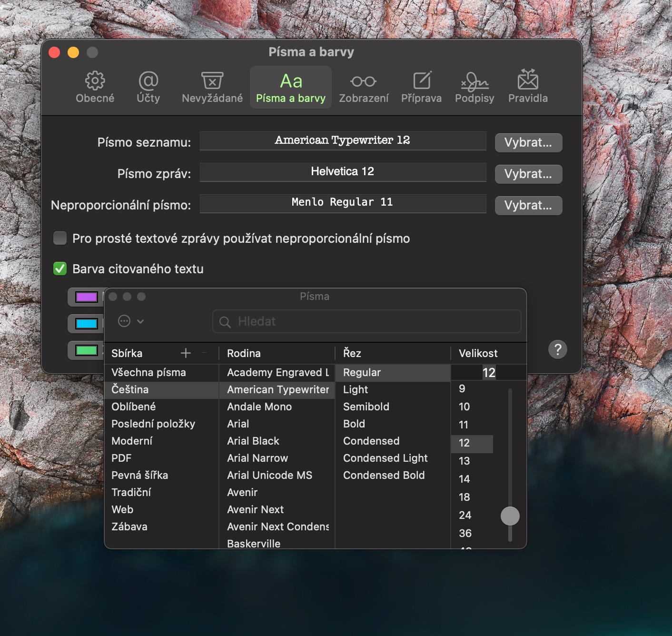Click Vybrat button for Písmo seznamu
Image resolution: width=672 pixels, height=636 pixels.
528,143
